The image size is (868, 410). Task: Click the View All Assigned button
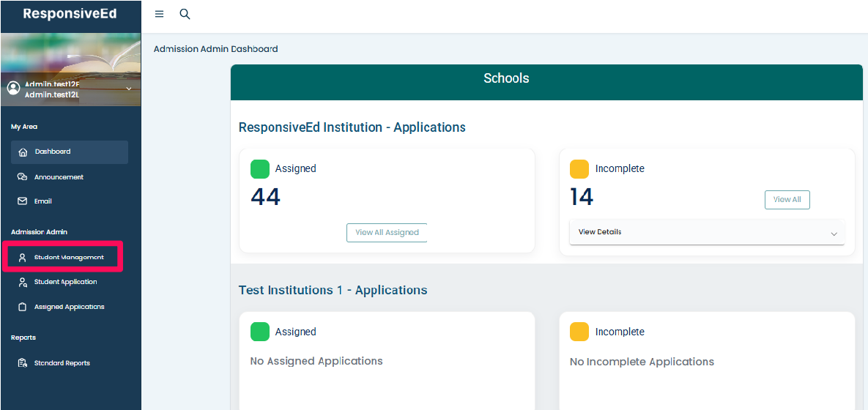(x=387, y=233)
